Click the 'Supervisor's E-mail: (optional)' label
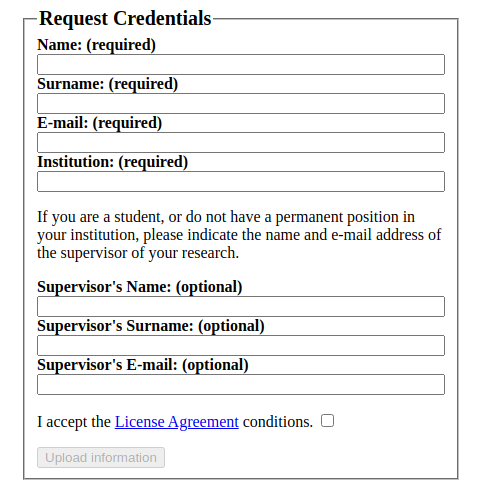This screenshot has width=479, height=487. (143, 365)
